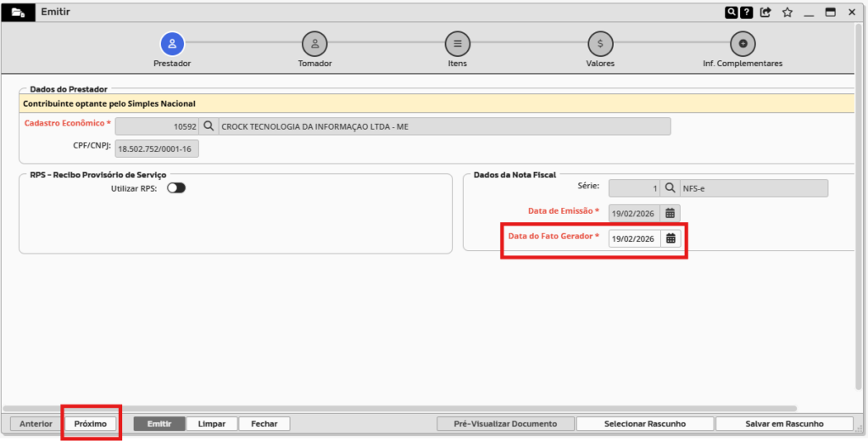Viewport: 868px width, 441px height.
Task: Click the Limpar button
Action: click(x=212, y=423)
